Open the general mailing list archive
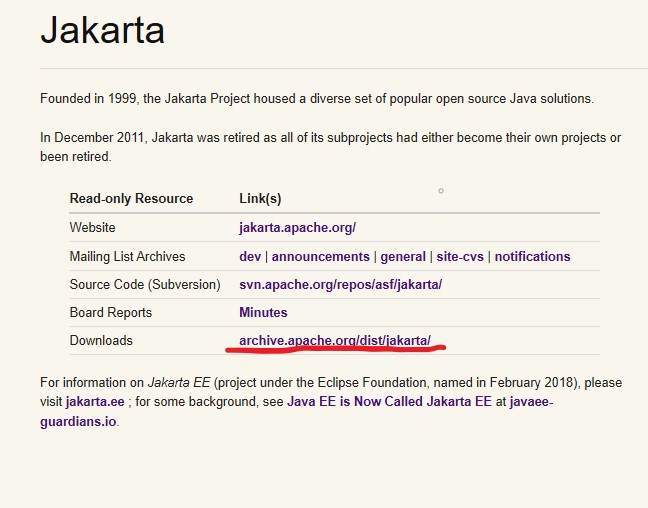648x508 pixels. [403, 256]
